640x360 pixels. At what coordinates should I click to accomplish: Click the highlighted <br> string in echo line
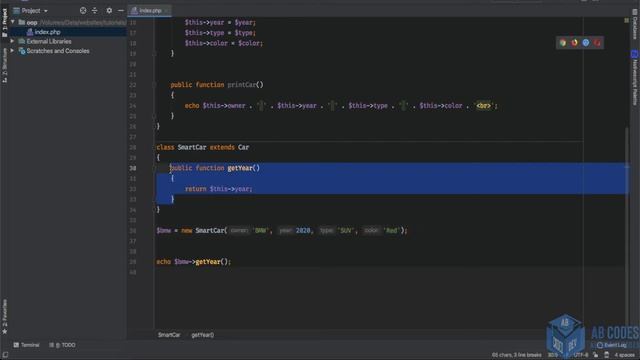[x=483, y=106]
